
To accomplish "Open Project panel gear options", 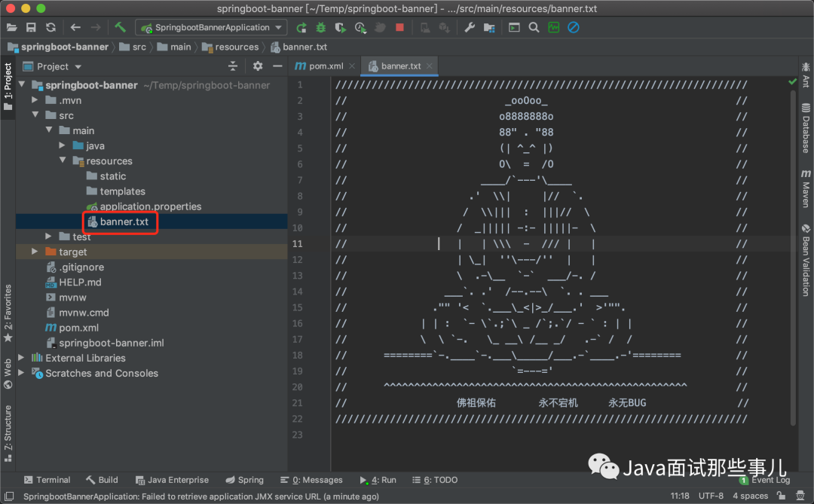I will (x=258, y=66).
